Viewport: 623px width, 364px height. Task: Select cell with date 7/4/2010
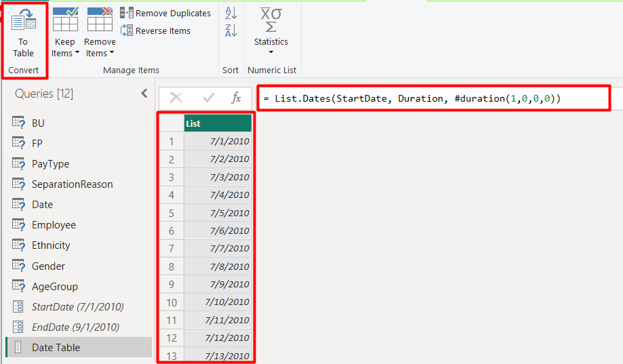[x=218, y=195]
